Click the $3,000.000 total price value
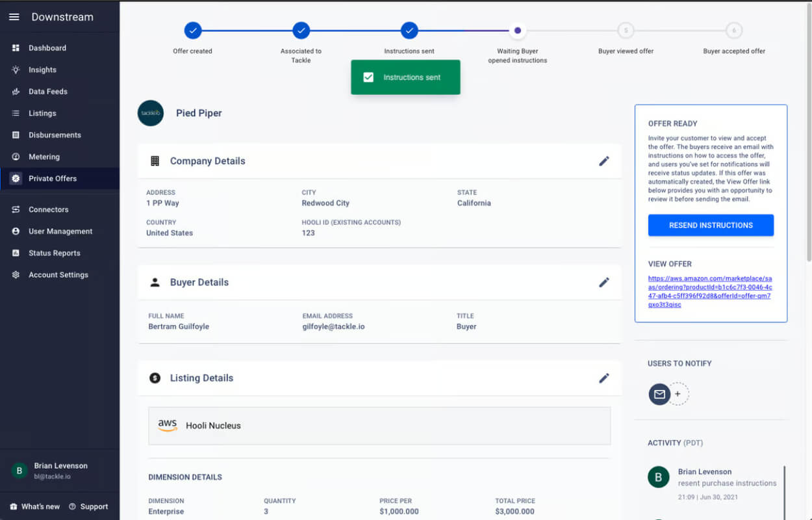Screen dimensions: 812x520 [514, 512]
